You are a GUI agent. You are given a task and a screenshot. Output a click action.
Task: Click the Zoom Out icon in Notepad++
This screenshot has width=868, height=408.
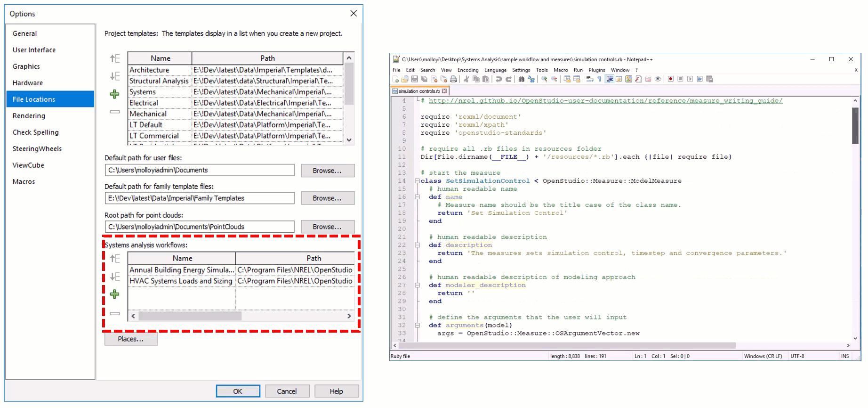554,79
